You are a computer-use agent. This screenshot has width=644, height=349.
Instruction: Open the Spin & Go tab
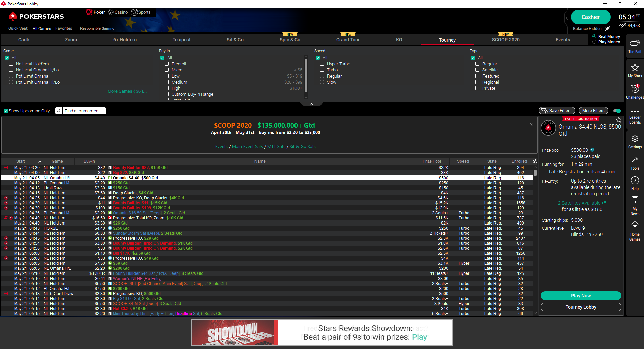[x=290, y=40]
